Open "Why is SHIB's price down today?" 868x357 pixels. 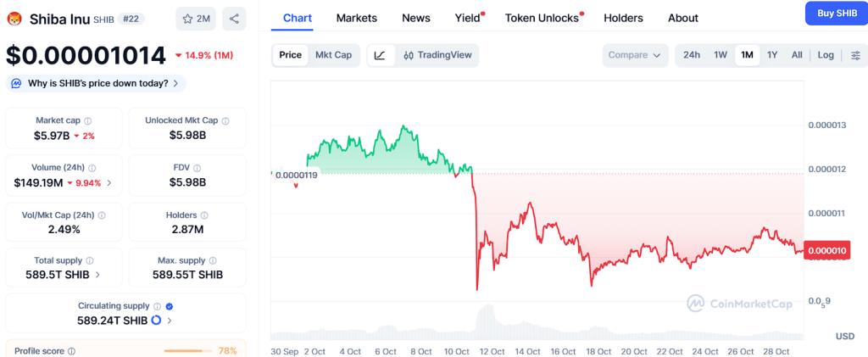[x=97, y=83]
